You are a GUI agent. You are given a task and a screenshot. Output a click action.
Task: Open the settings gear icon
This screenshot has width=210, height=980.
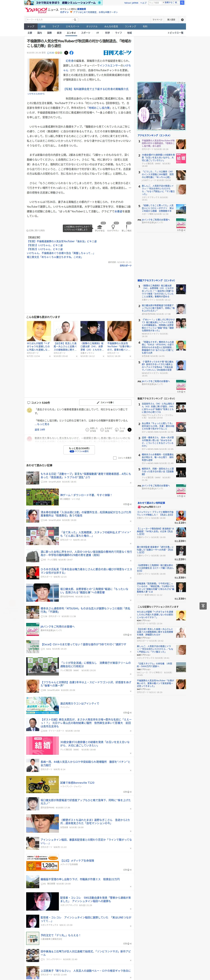pos(182,20)
